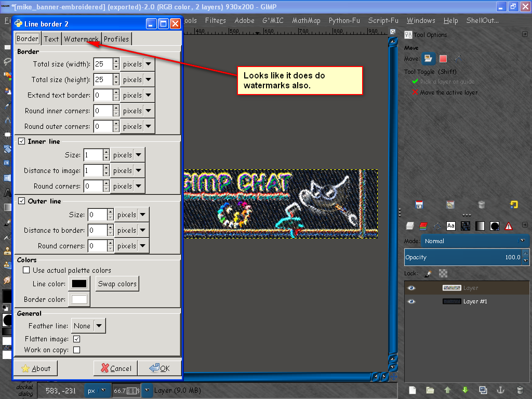Delete the active layer

[520, 390]
